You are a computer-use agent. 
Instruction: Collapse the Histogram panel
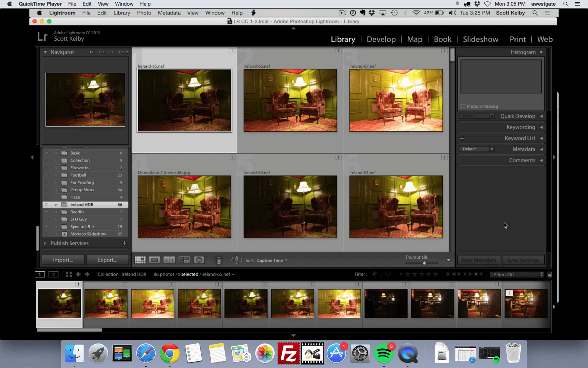(541, 52)
